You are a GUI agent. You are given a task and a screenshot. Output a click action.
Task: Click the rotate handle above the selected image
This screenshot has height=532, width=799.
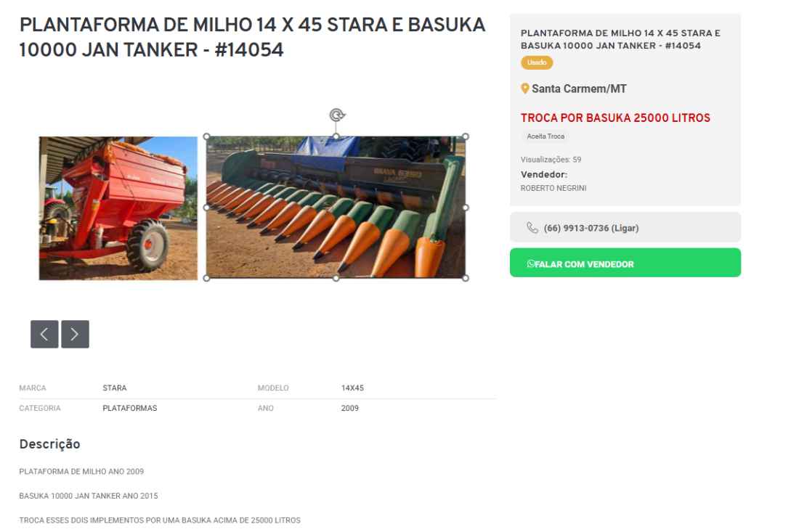tap(337, 115)
